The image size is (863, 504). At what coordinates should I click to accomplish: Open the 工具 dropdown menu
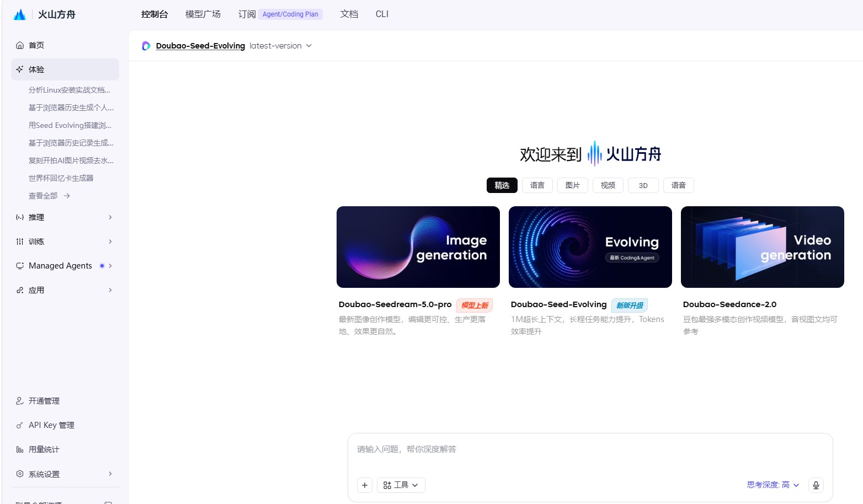point(401,485)
